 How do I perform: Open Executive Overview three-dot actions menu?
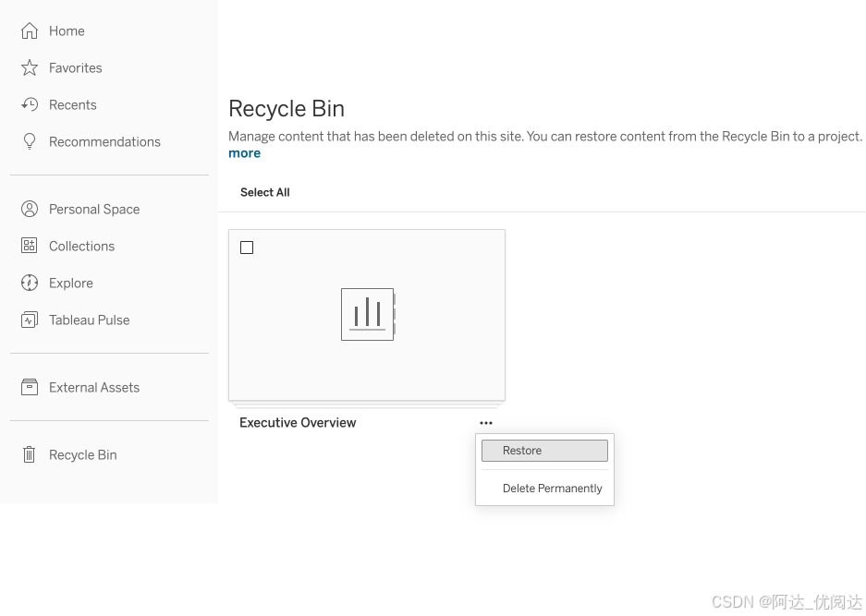486,423
